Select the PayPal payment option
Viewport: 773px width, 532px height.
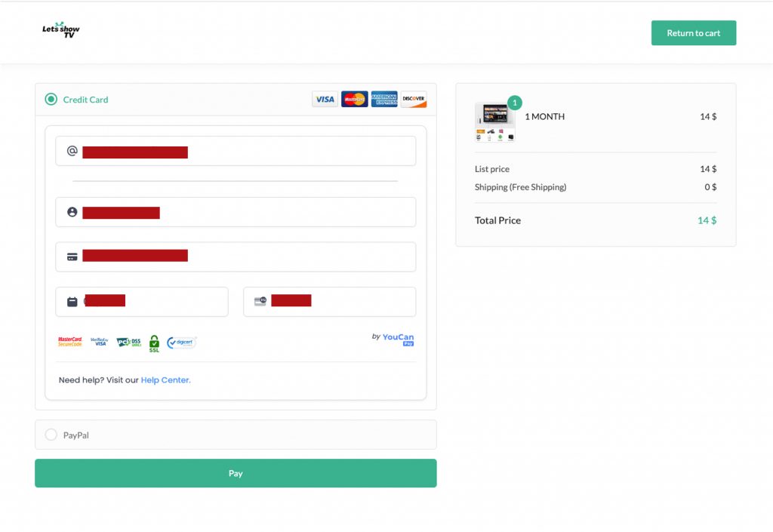51,435
